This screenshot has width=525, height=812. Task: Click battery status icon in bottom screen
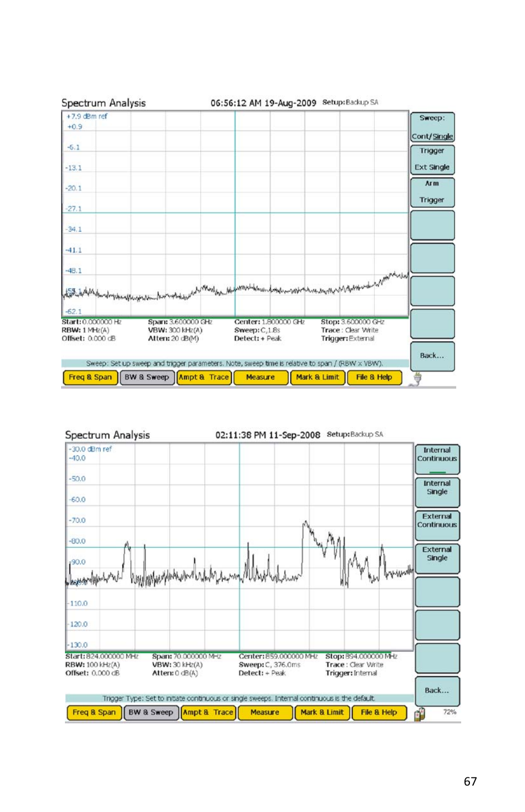click(420, 714)
